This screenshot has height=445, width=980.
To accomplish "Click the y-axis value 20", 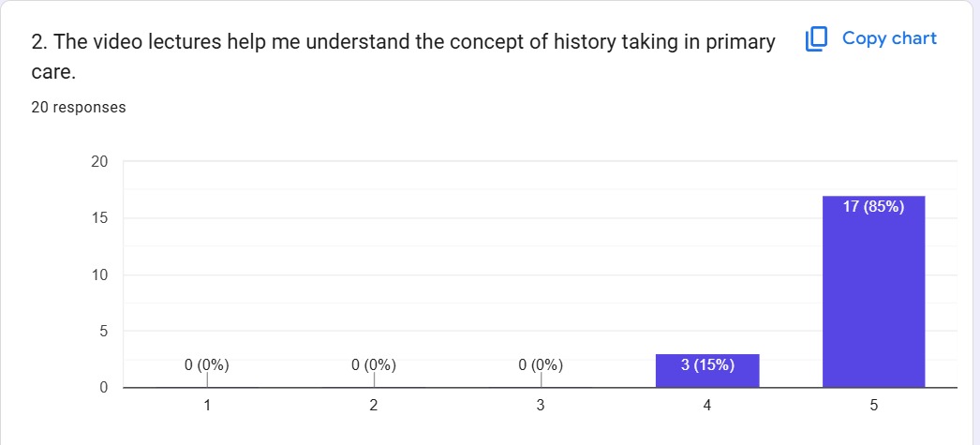I will tap(100, 162).
